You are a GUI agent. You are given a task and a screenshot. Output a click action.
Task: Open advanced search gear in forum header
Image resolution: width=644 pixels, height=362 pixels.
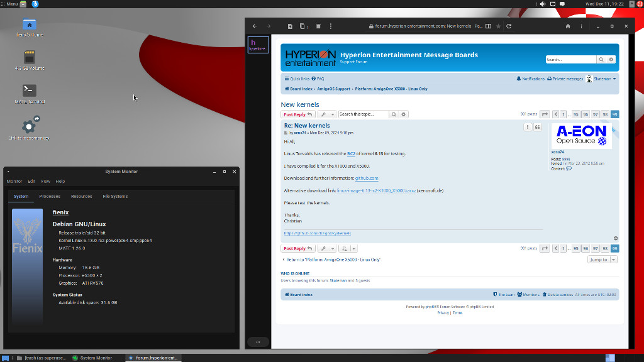(611, 60)
